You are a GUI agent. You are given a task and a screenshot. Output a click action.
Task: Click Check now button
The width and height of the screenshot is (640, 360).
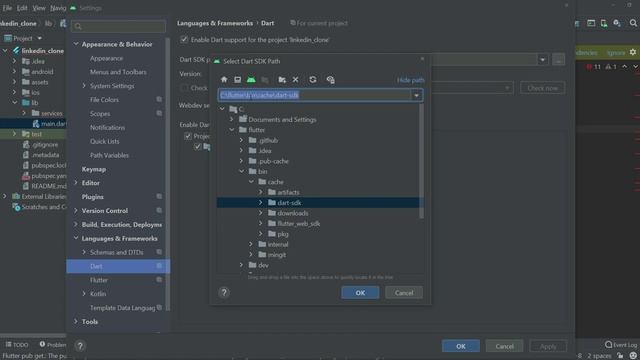tap(542, 88)
